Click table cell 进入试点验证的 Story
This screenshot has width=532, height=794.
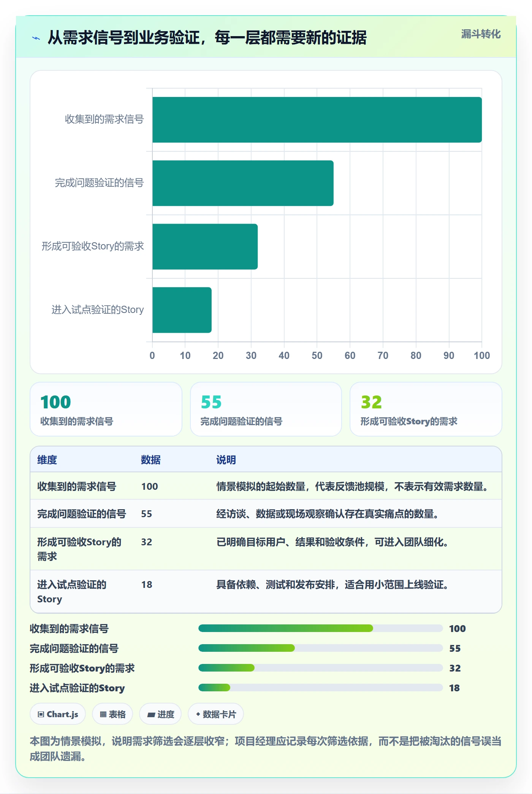click(72, 592)
